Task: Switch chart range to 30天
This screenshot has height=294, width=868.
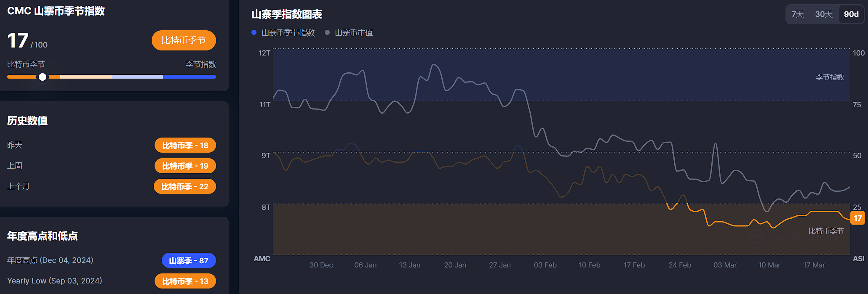Action: [x=824, y=14]
